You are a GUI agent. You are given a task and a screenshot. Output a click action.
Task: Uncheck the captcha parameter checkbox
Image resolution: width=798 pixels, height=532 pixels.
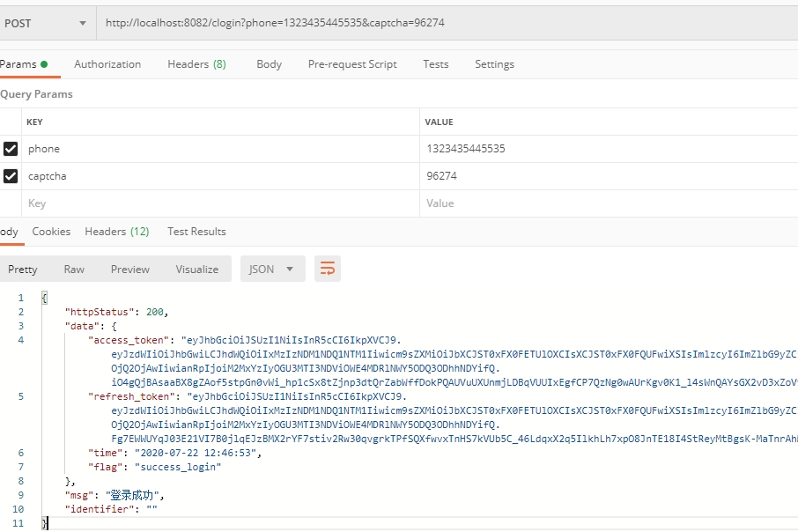click(11, 176)
